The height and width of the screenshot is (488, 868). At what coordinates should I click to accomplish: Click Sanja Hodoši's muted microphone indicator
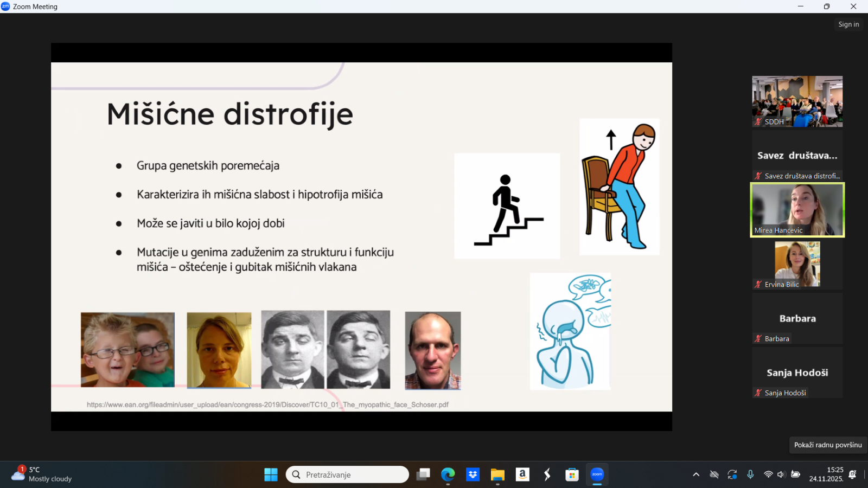point(758,393)
